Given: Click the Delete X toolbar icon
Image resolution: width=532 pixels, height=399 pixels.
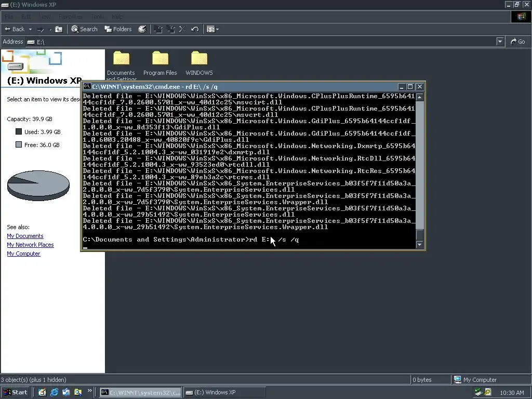Looking at the screenshot, I should pyautogui.click(x=182, y=29).
